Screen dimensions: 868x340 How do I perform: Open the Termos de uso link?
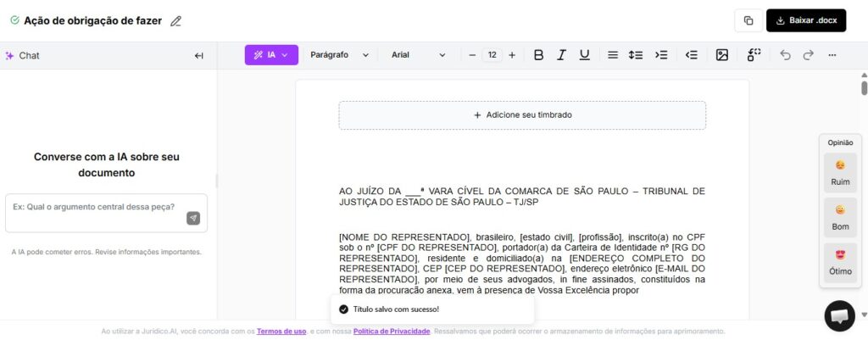[281, 332]
